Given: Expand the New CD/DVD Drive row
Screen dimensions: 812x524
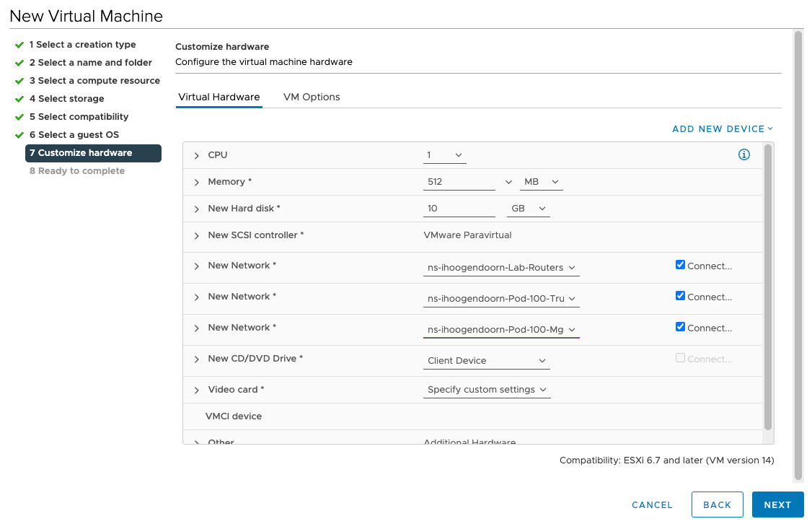Looking at the screenshot, I should pos(196,359).
